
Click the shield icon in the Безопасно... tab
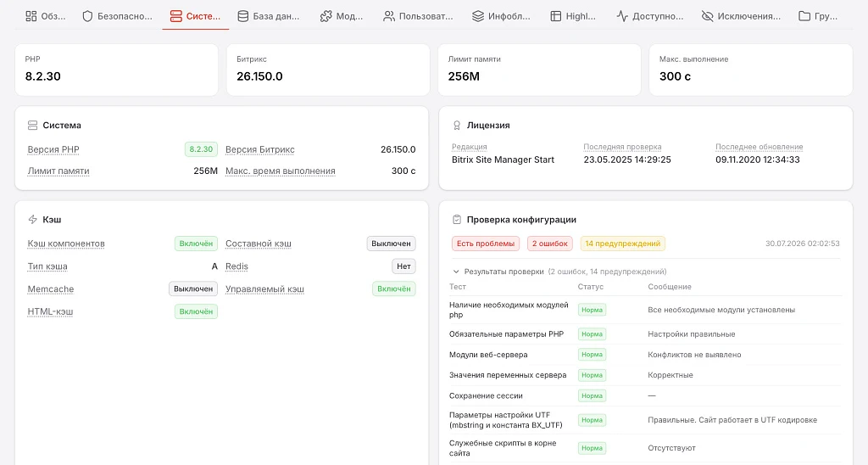coord(87,16)
